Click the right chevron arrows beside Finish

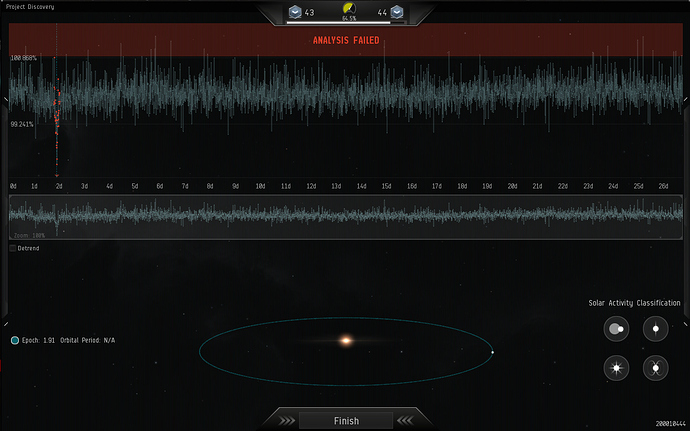(x=405, y=421)
